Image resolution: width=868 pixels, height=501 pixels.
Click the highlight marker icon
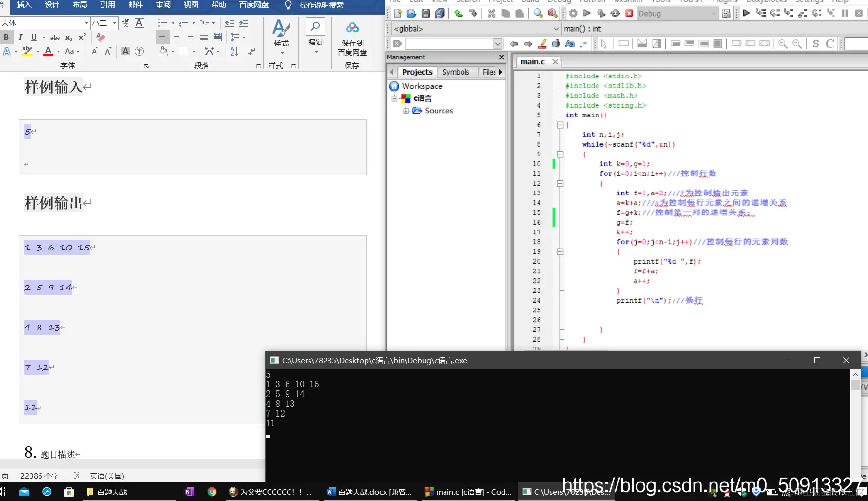[542, 44]
